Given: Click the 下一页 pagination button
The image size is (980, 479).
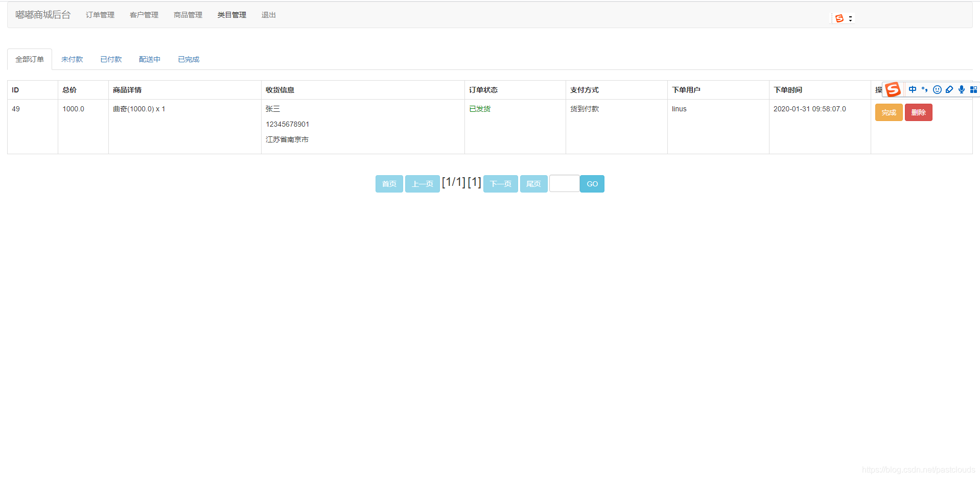Looking at the screenshot, I should 501,184.
